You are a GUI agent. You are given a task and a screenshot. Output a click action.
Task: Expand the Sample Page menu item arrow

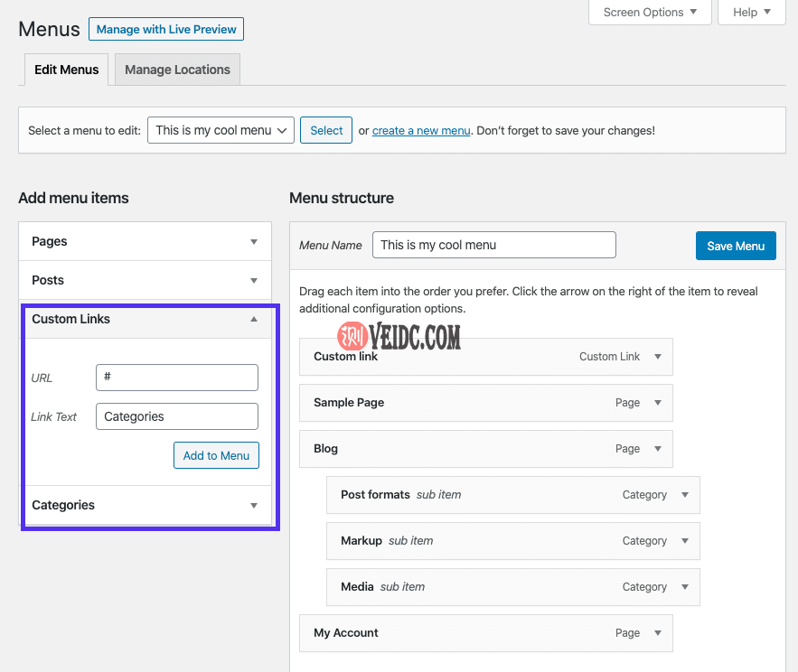point(658,403)
